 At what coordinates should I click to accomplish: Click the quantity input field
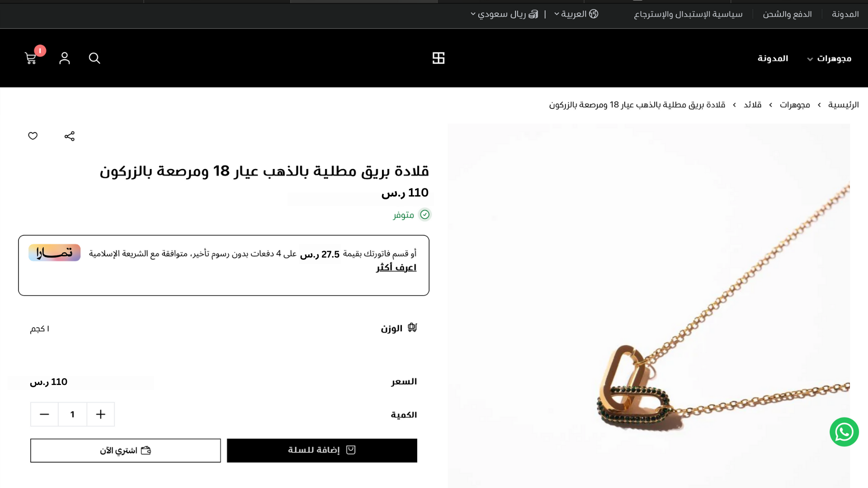pos(72,414)
